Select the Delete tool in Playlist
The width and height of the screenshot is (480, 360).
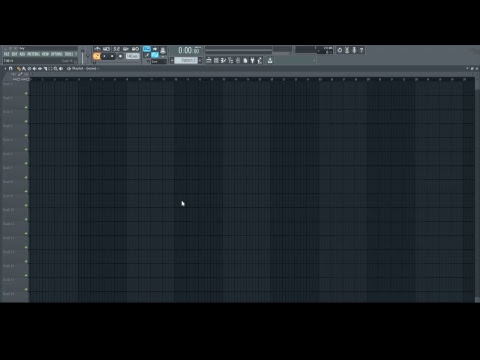click(x=29, y=68)
